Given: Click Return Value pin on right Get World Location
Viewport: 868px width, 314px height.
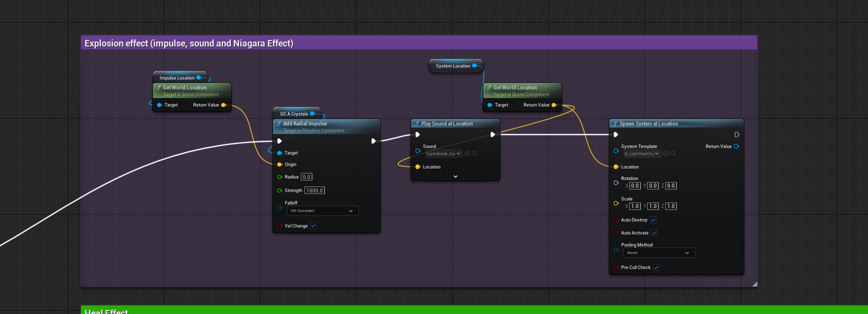Looking at the screenshot, I should 554,105.
